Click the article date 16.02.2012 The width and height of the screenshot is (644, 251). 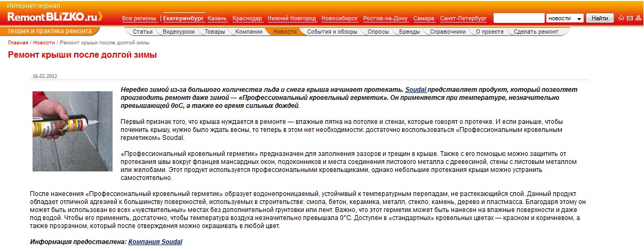pyautogui.click(x=45, y=76)
